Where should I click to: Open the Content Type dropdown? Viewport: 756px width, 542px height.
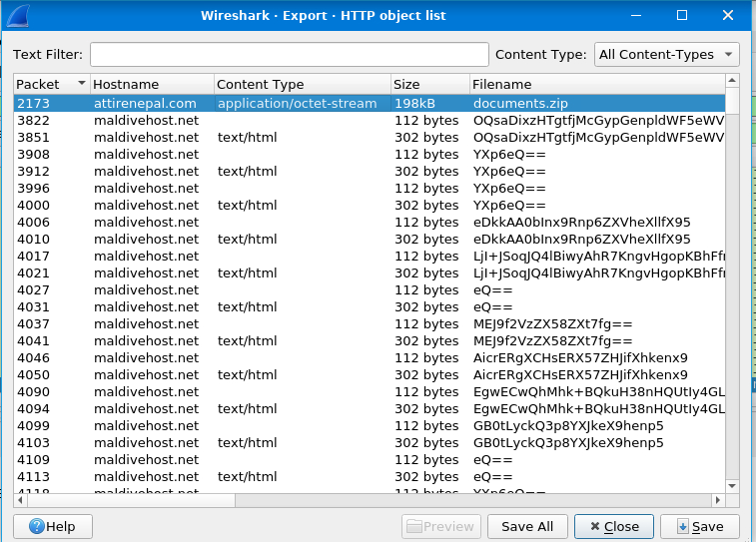pyautogui.click(x=667, y=55)
